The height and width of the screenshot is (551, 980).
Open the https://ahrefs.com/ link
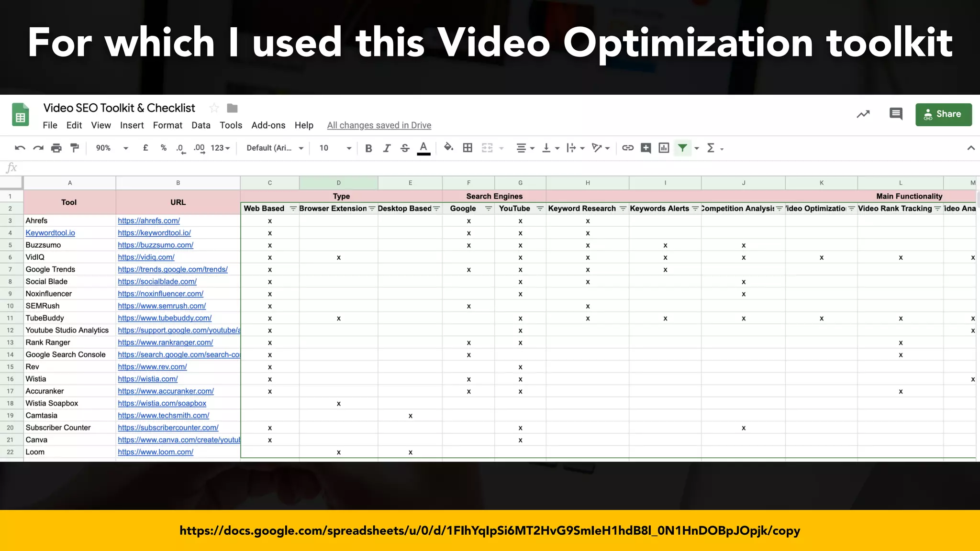149,220
